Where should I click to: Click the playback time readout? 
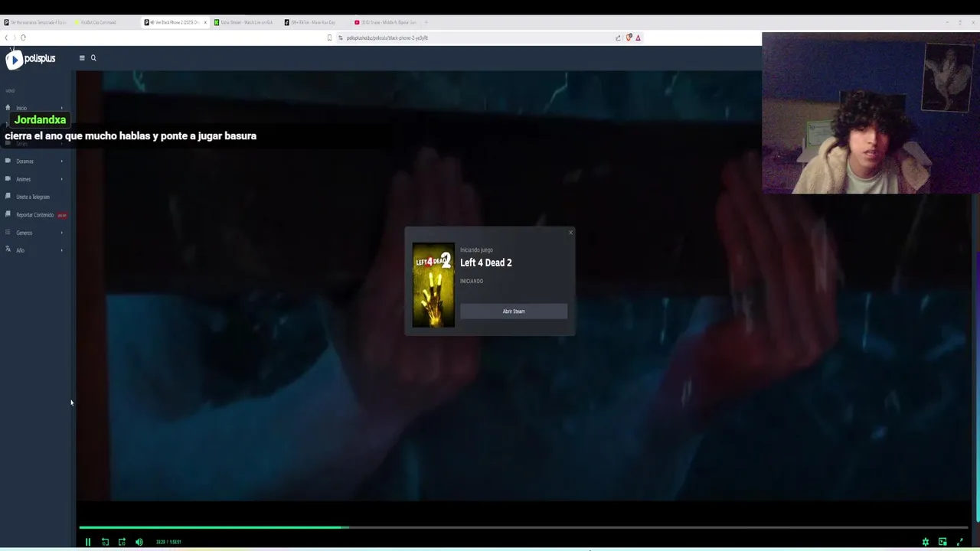coord(168,542)
